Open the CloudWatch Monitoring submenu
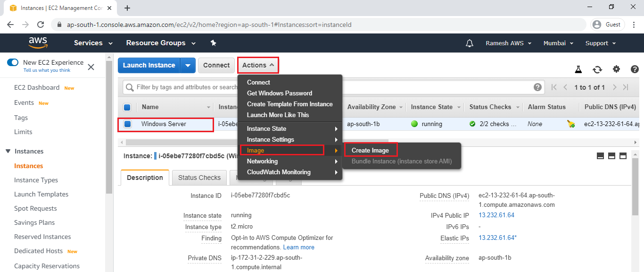The image size is (644, 272). pyautogui.click(x=290, y=172)
